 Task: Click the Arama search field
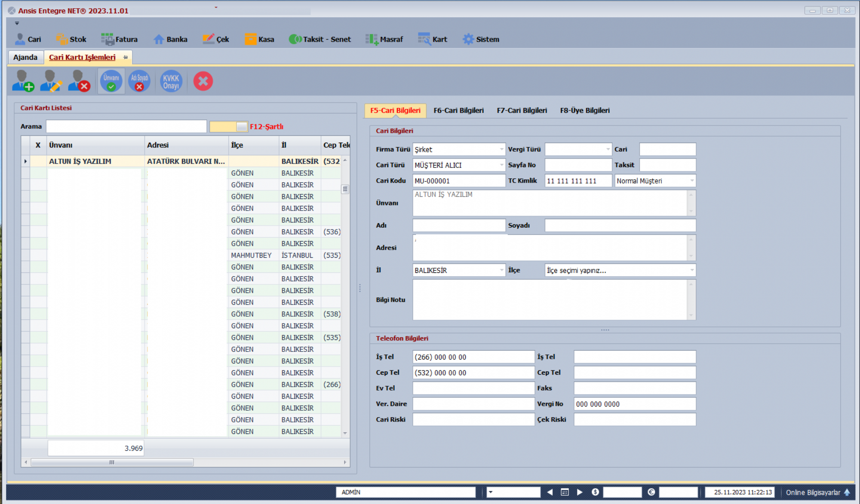[126, 126]
